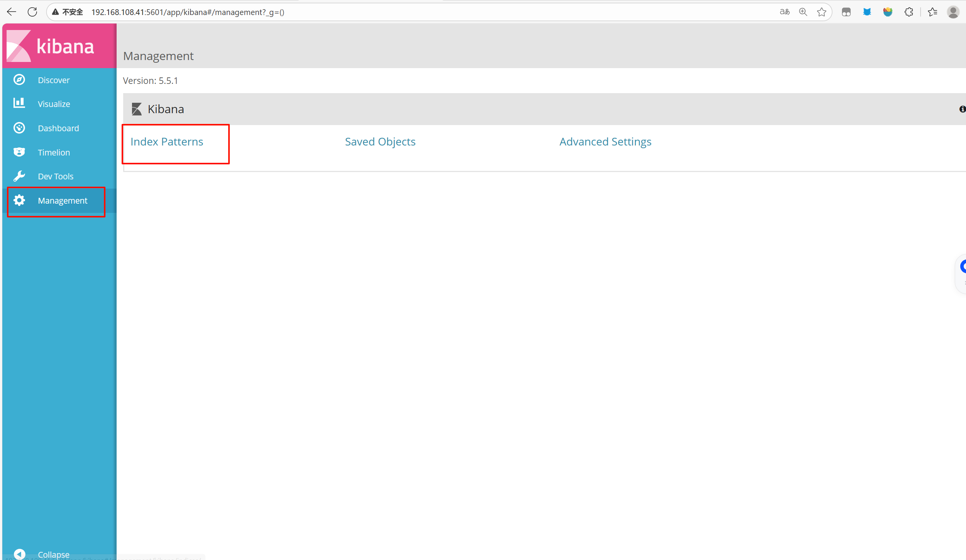
Task: Click the small Kibana icon beside the section title
Action: [137, 109]
